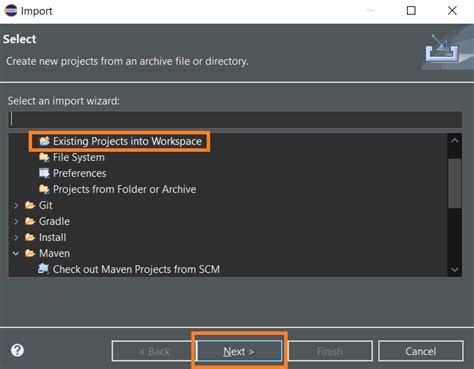Click the File System wizard icon
474x369 pixels.
(x=44, y=157)
